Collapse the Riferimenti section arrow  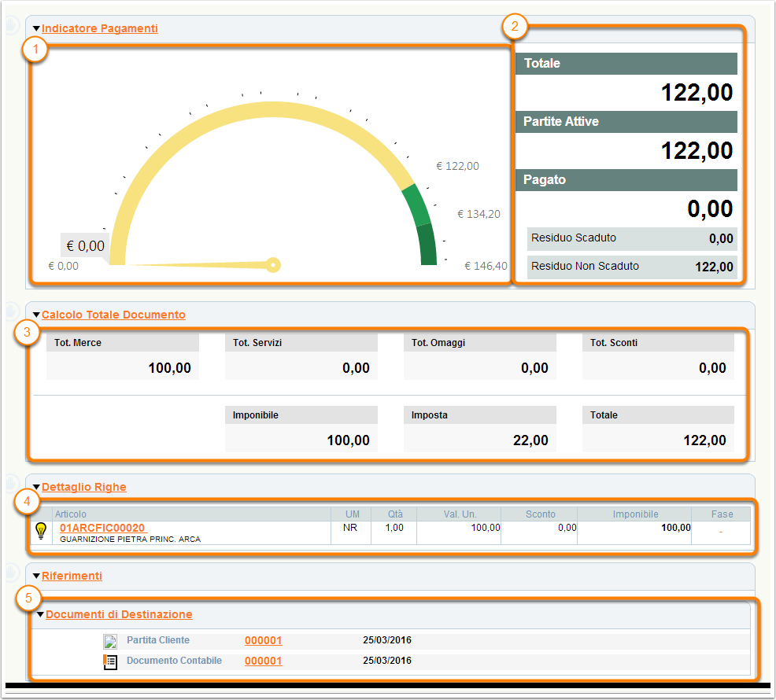tap(36, 577)
